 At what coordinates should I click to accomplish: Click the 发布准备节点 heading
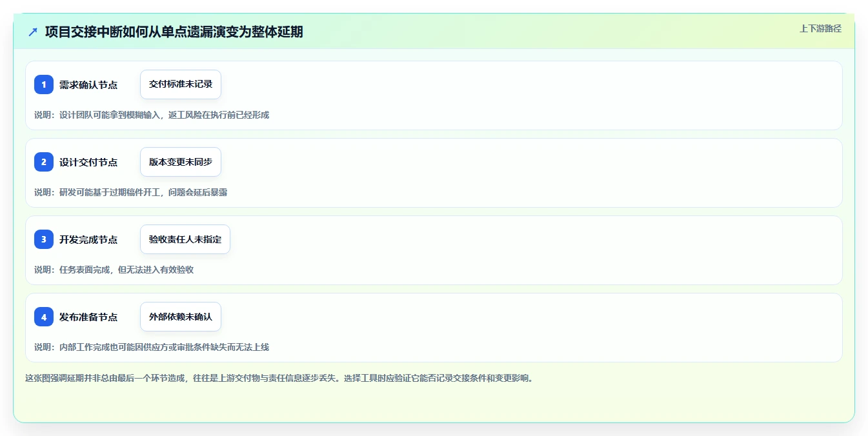click(88, 317)
